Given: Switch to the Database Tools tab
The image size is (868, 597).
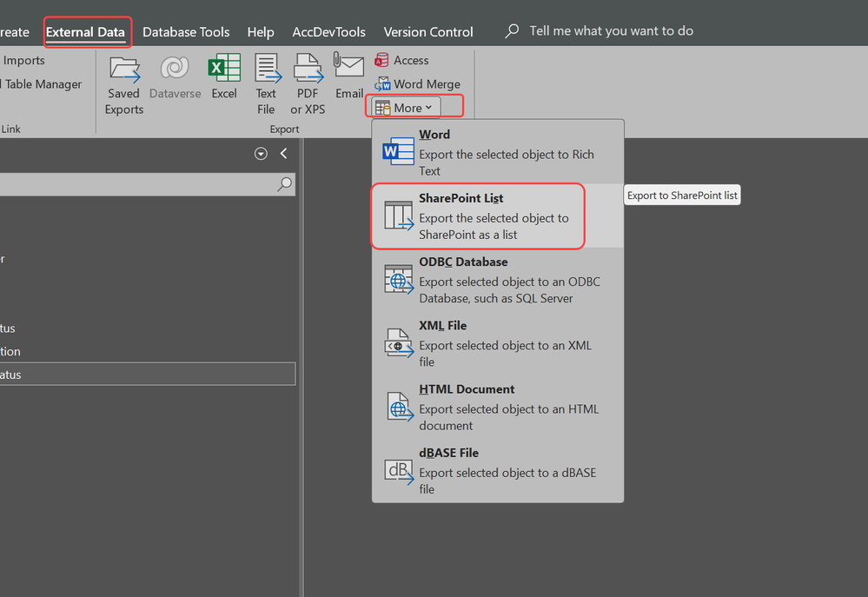Looking at the screenshot, I should point(186,32).
